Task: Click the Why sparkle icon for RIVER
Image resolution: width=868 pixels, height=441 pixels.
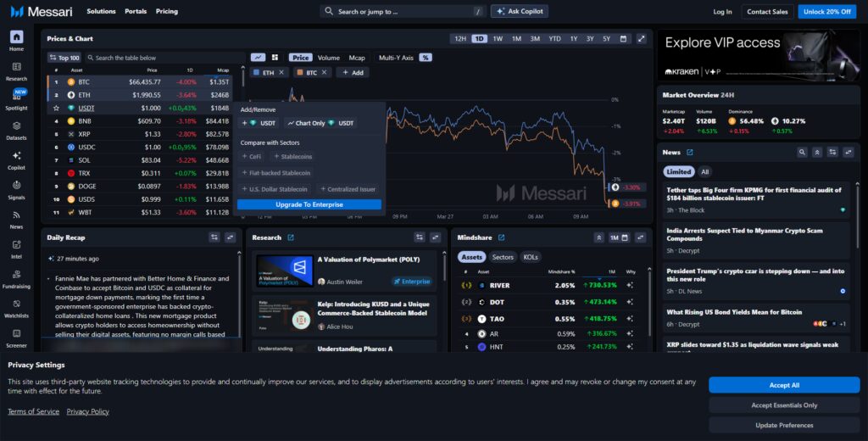Action: coord(630,285)
